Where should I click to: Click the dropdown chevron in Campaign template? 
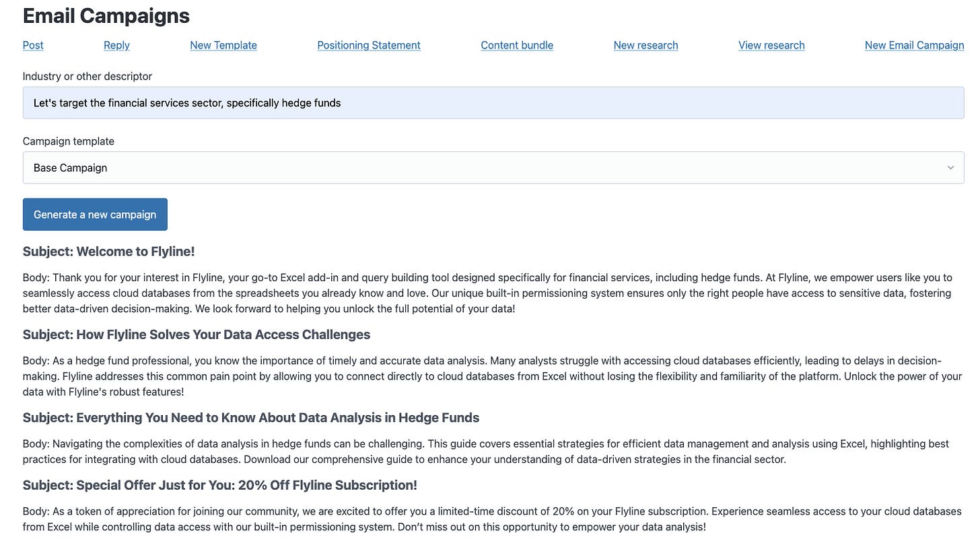click(950, 168)
